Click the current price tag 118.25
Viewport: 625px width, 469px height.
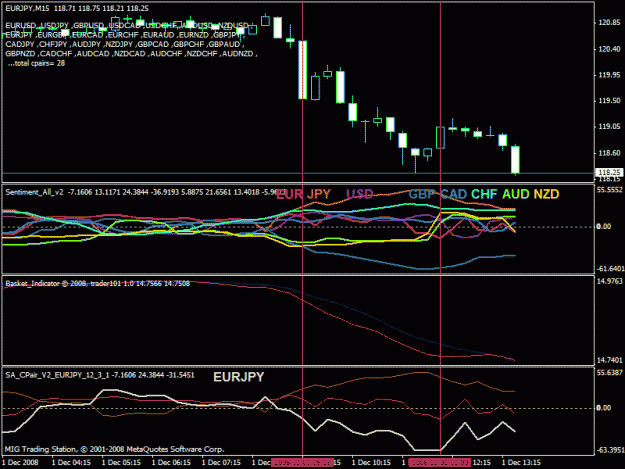pos(609,173)
